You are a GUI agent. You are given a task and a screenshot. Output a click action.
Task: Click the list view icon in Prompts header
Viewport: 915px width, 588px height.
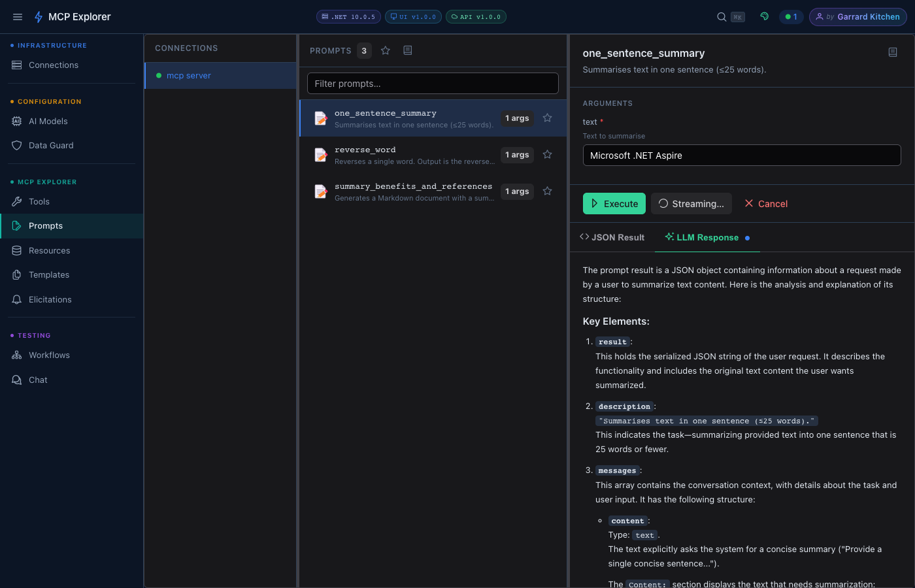click(408, 50)
